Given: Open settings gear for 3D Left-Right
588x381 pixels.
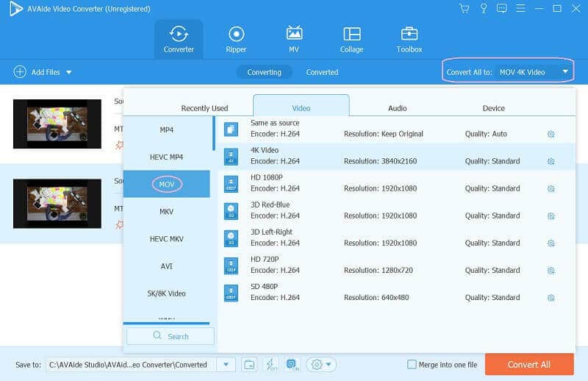Looking at the screenshot, I should pos(551,243).
